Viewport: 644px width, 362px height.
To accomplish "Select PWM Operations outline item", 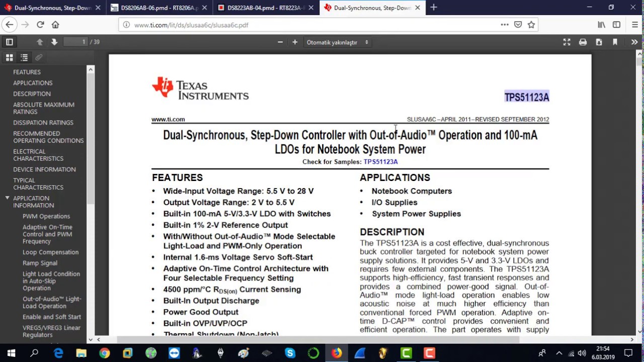I will [x=46, y=216].
